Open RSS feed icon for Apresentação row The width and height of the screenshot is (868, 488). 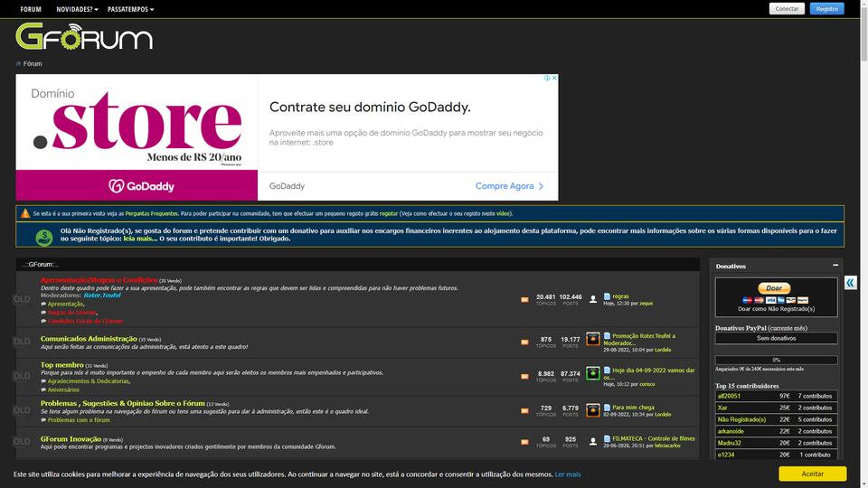click(524, 300)
